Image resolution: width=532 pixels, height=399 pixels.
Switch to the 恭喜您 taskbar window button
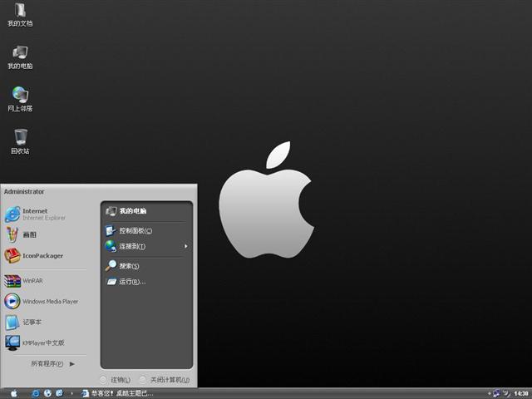pos(117,393)
